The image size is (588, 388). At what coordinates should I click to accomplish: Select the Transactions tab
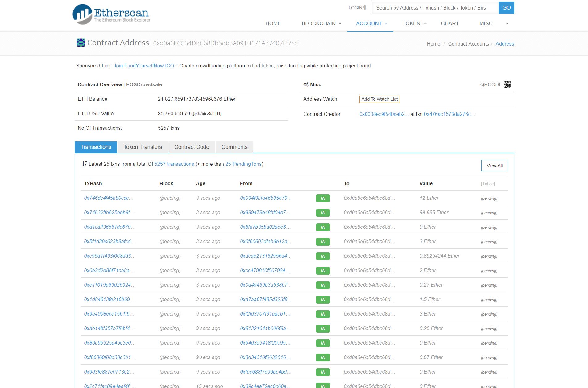96,147
